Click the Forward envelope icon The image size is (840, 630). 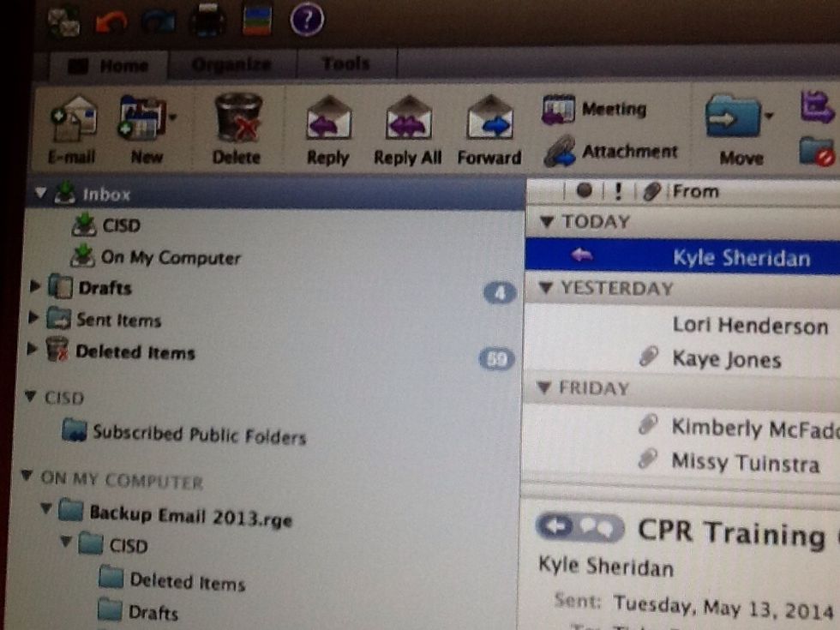489,118
